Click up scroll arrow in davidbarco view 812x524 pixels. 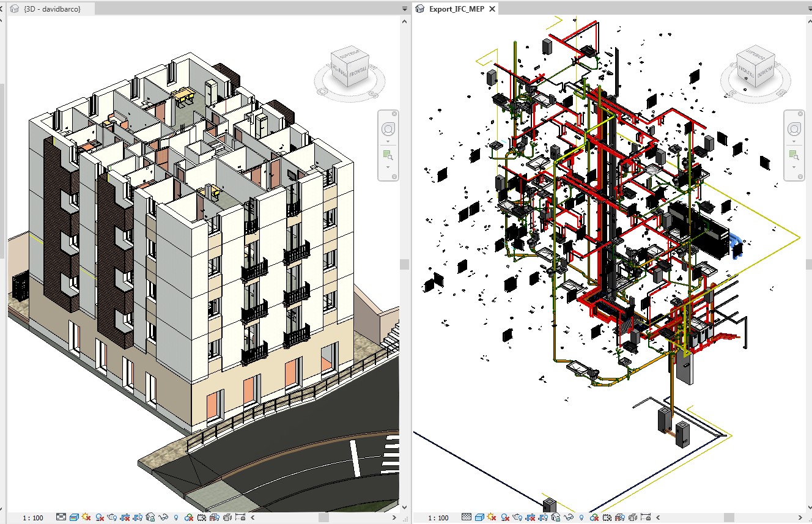tap(404, 20)
